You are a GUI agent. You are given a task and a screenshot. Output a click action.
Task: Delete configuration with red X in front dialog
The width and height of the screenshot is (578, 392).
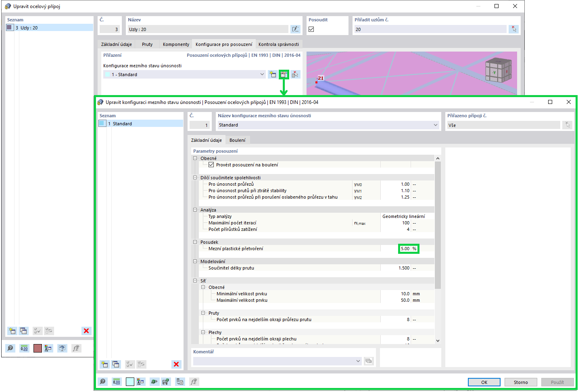coord(176,364)
